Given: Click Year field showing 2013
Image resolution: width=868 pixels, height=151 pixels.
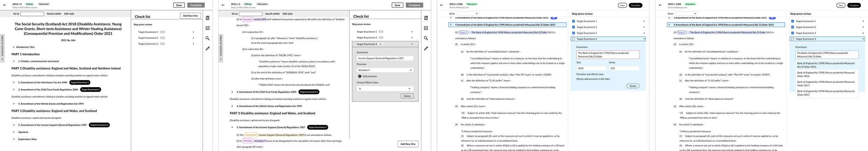Looking at the screenshot, I should click(592, 68).
